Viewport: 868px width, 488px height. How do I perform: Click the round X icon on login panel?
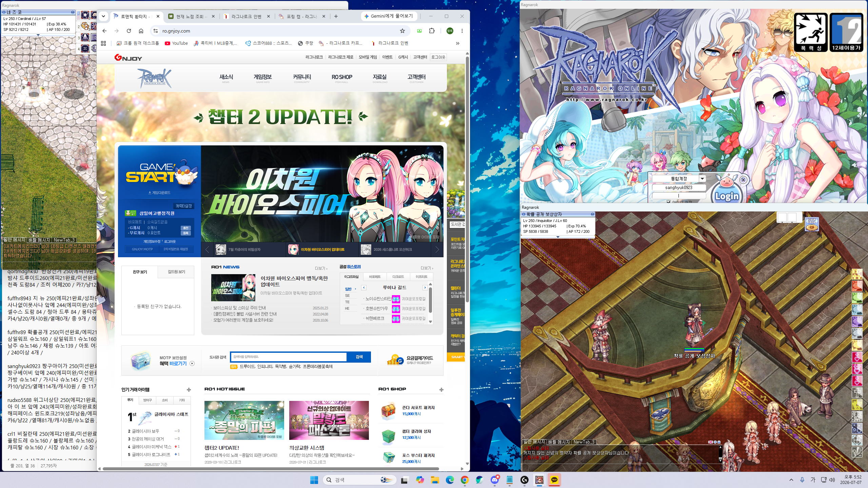743,180
